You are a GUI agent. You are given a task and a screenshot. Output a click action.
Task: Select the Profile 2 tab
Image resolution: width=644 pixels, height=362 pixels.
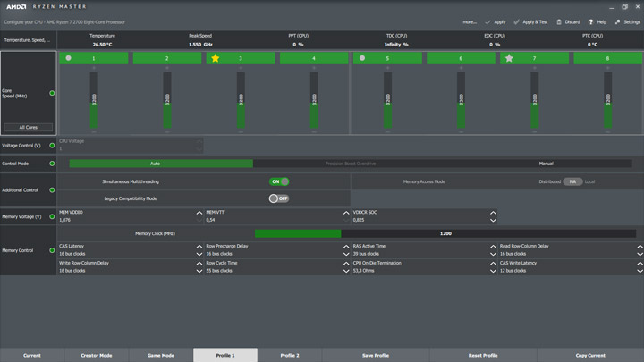point(290,355)
